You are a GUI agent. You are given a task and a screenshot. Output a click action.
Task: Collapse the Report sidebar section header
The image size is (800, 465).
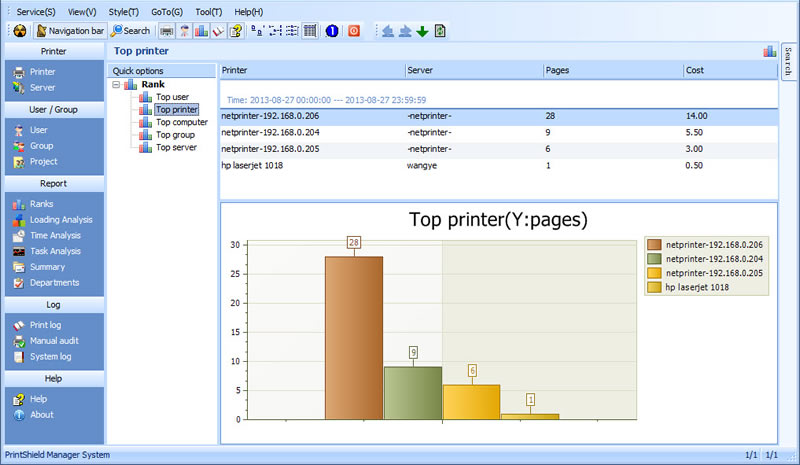(54, 183)
